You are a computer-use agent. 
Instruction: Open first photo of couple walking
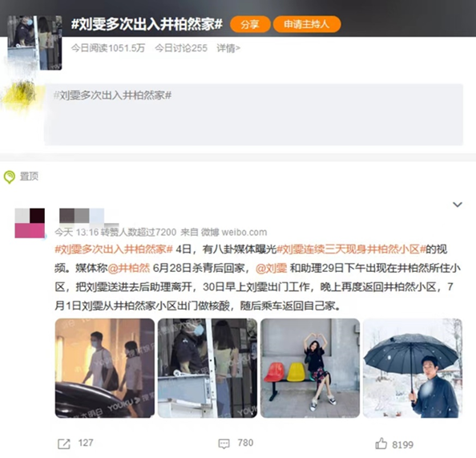105,368
